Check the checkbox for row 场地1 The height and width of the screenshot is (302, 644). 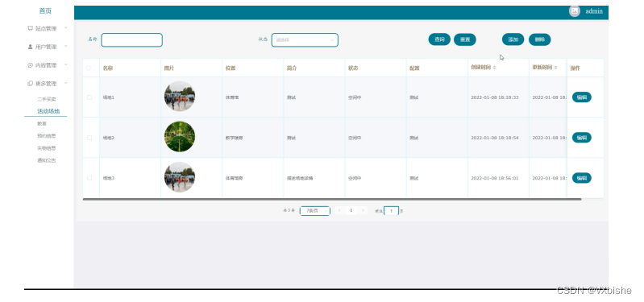click(x=89, y=97)
